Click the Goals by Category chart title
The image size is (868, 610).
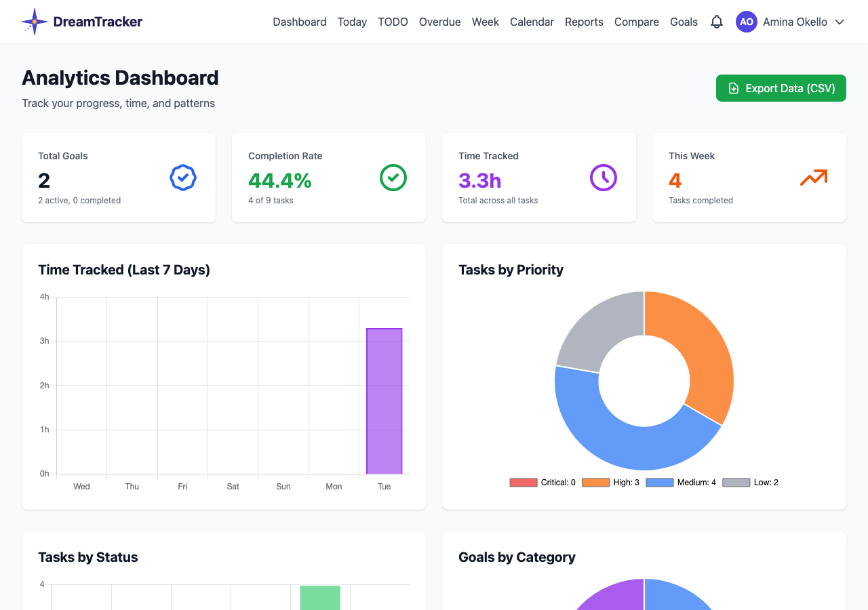[517, 557]
